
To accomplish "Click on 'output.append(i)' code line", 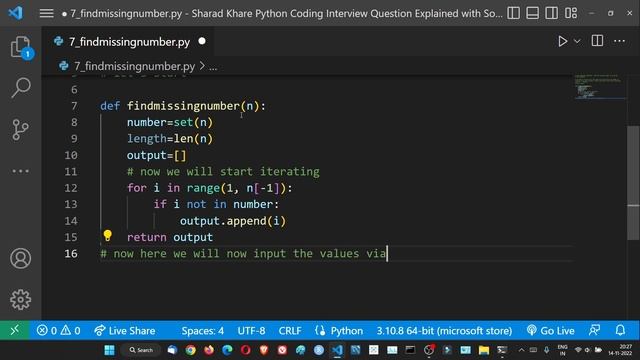I will (x=233, y=221).
